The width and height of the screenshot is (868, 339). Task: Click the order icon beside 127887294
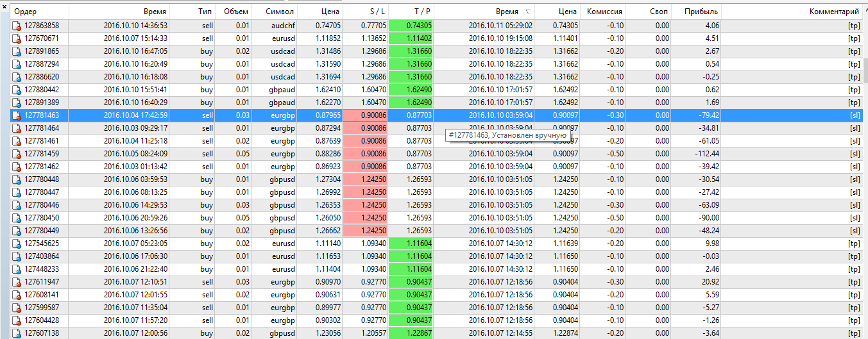[17, 64]
